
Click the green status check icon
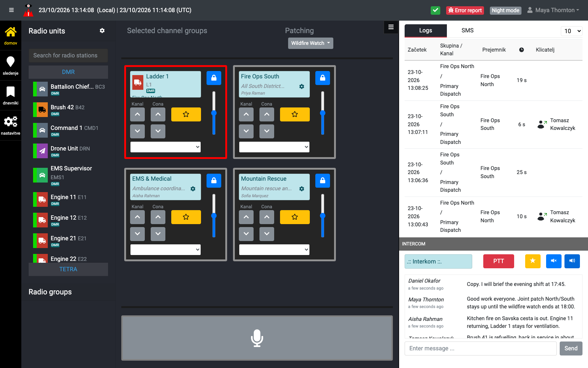click(x=435, y=10)
